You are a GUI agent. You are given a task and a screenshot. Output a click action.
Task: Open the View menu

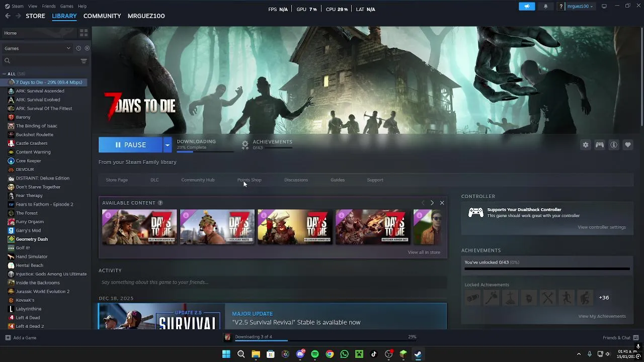click(x=33, y=6)
